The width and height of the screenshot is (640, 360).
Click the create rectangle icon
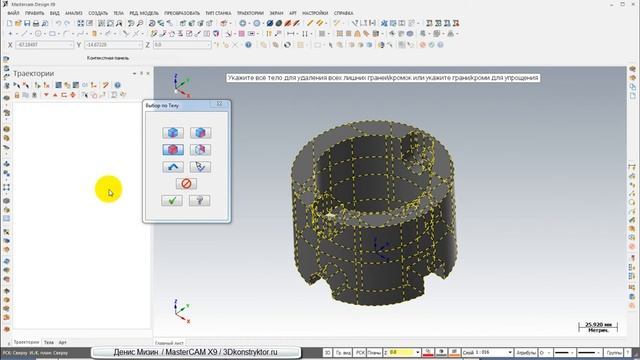[52, 34]
